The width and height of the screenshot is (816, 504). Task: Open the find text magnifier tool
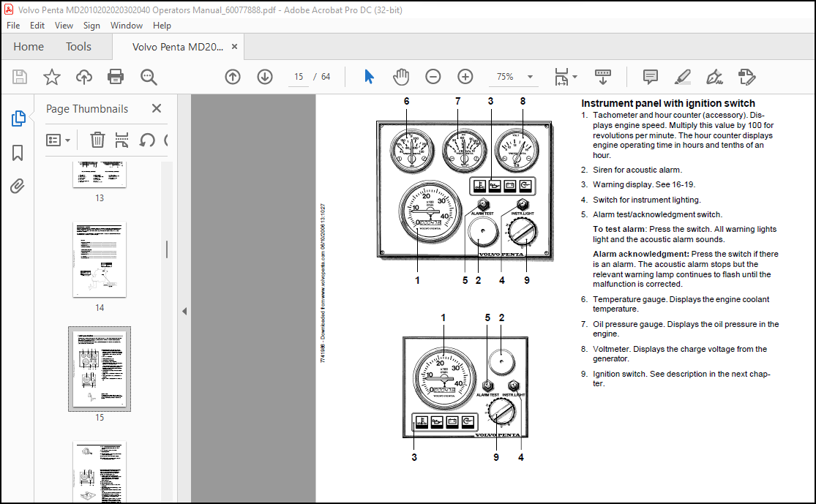149,77
